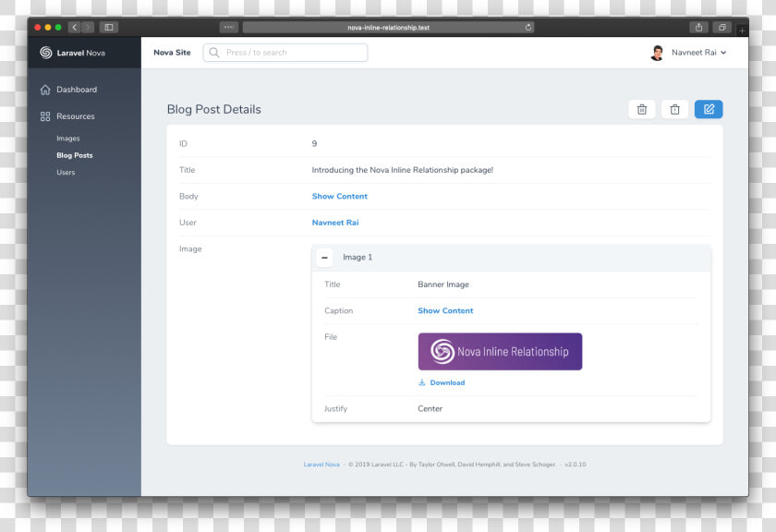776x532 pixels.
Task: Reload the page with refresh icon
Action: [528, 27]
